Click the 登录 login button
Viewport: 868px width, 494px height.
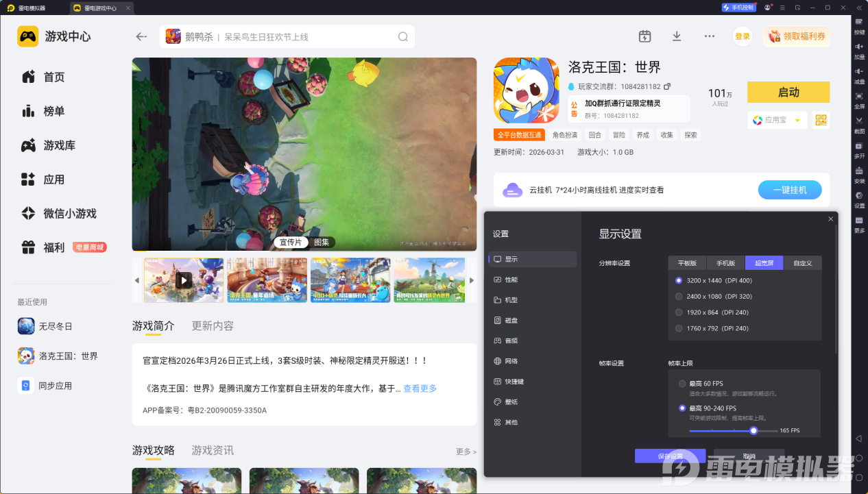click(743, 36)
